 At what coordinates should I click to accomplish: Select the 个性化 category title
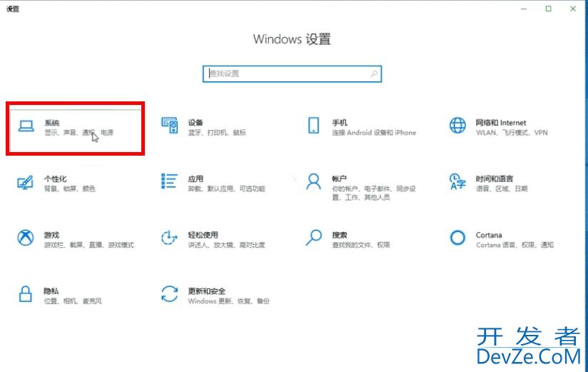coord(56,179)
